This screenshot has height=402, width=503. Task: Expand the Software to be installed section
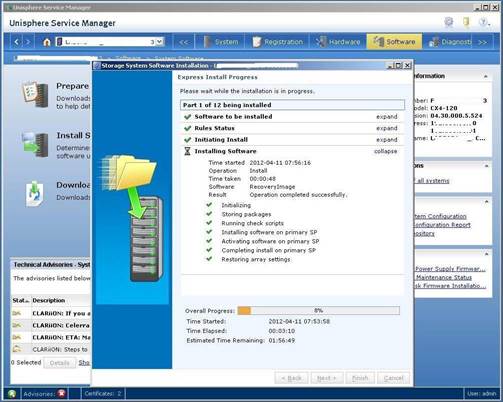(387, 117)
